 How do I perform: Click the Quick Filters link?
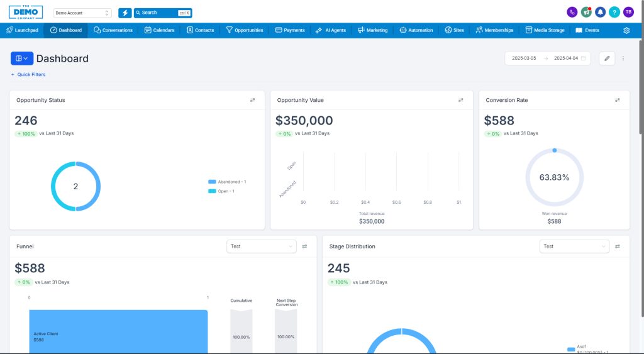click(x=28, y=75)
